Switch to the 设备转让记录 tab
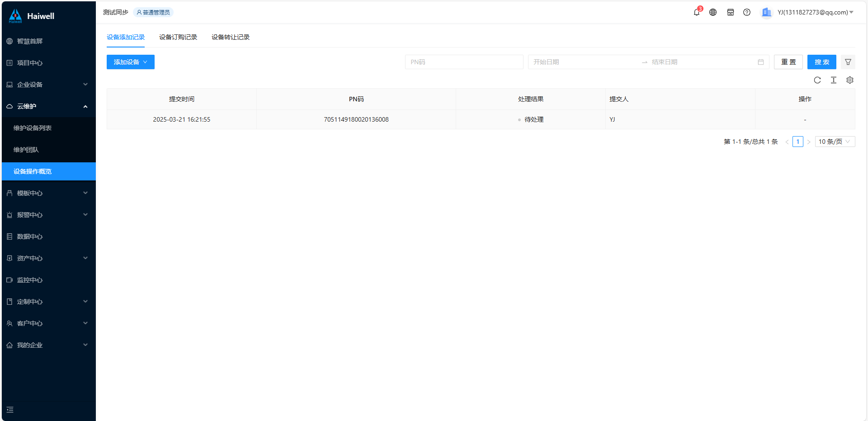 [x=231, y=37]
